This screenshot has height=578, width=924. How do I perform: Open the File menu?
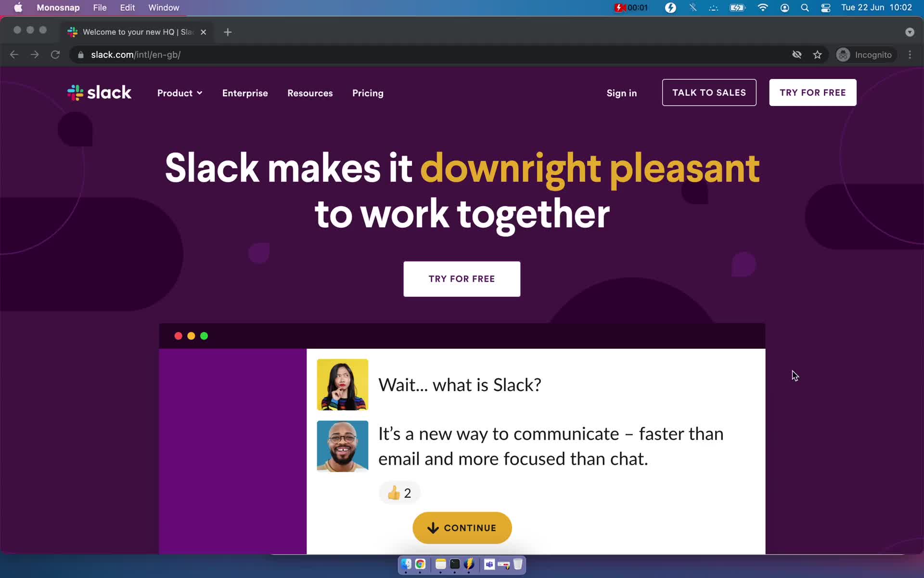tap(100, 7)
